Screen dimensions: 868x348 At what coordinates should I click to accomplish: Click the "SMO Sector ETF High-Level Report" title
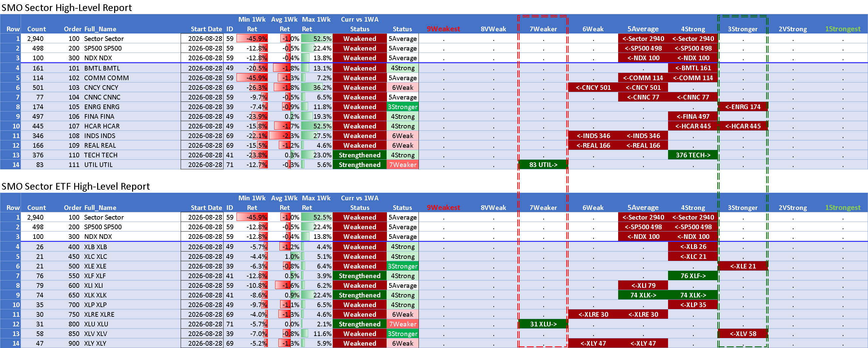click(76, 186)
